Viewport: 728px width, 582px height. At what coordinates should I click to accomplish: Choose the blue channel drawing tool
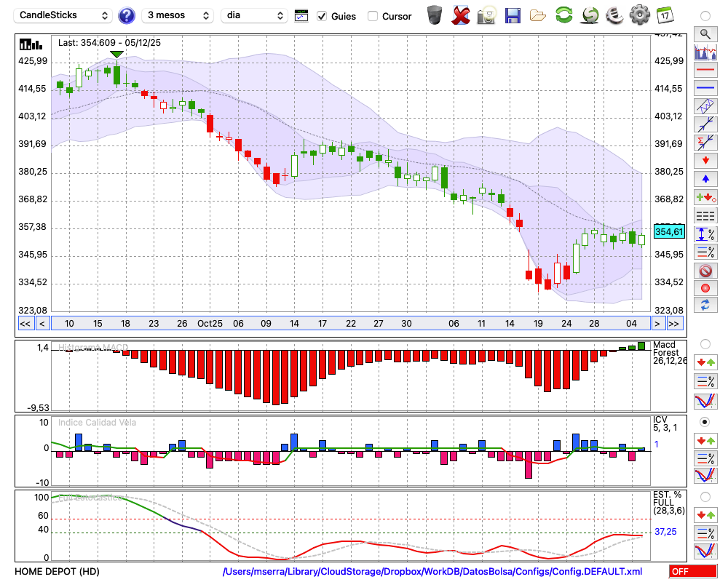(x=705, y=106)
